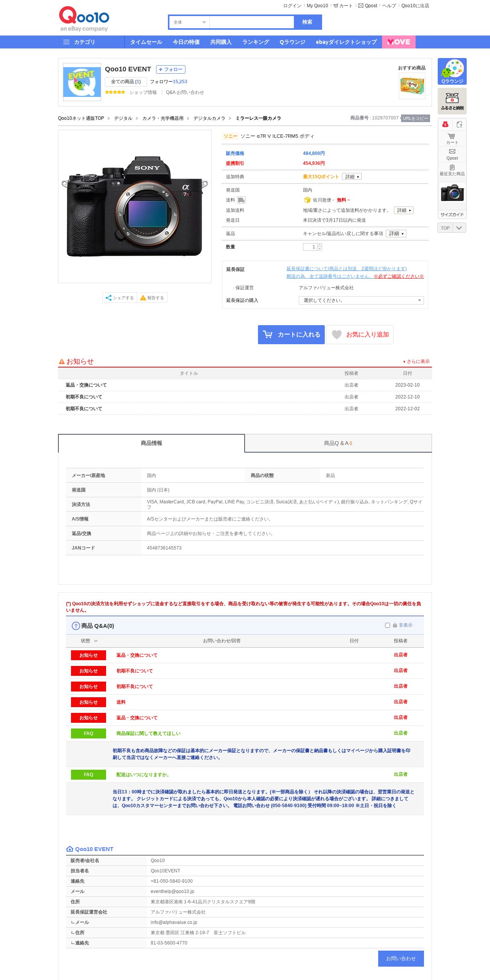Click さらに表示 in the notices section
The width and height of the screenshot is (490, 980).
[416, 361]
